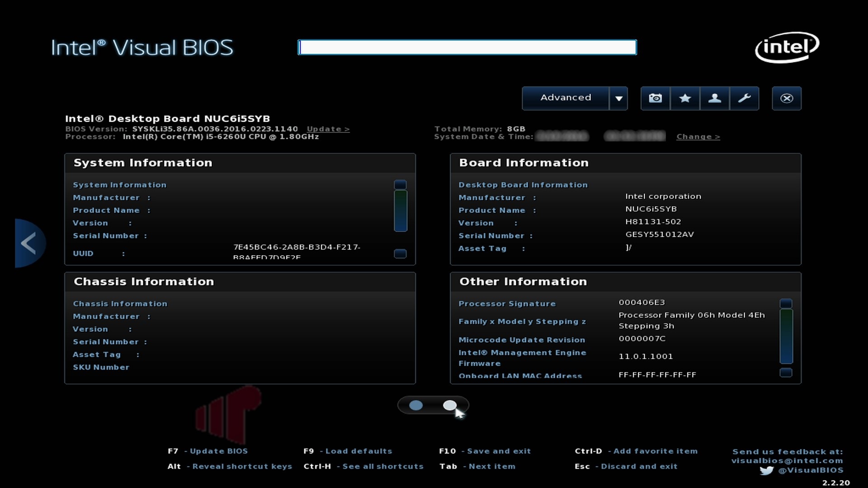Switch to the first page dot

[x=416, y=405]
